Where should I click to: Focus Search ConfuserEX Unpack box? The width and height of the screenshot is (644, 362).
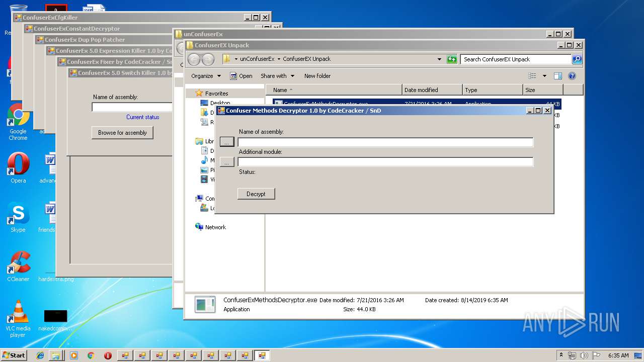pyautogui.click(x=516, y=59)
